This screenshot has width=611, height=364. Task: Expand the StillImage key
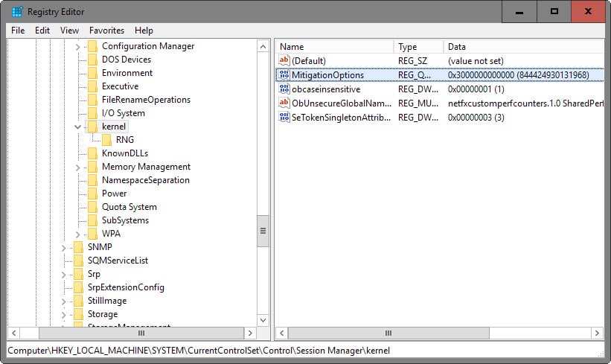click(x=63, y=301)
